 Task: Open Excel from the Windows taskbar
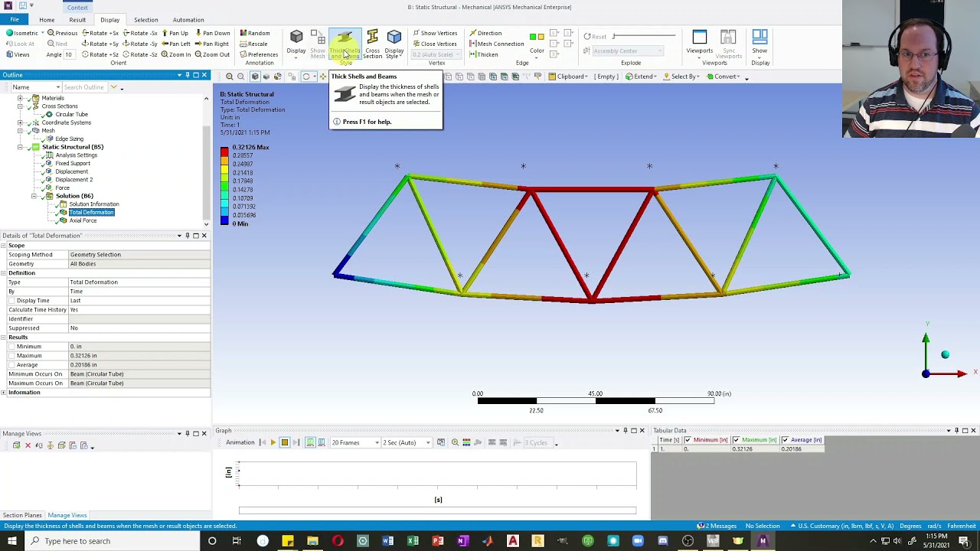[x=413, y=541]
